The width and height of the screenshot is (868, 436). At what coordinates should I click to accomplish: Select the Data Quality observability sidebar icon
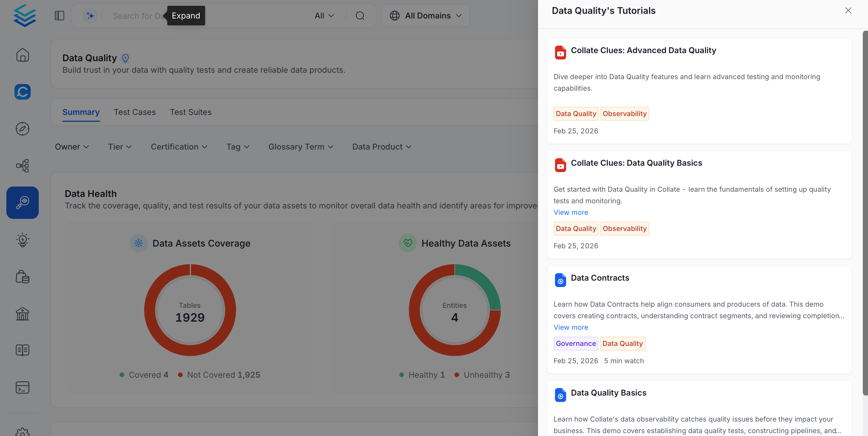tap(23, 203)
